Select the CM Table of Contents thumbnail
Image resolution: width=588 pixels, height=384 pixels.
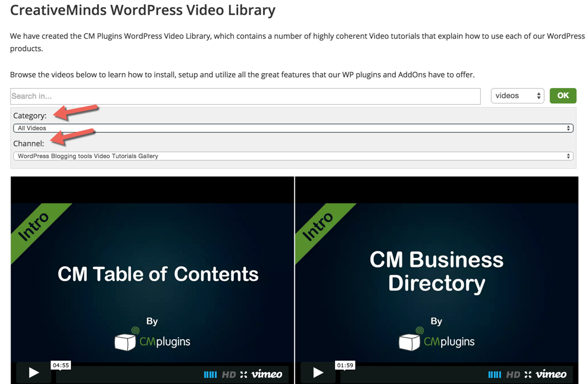(152, 280)
